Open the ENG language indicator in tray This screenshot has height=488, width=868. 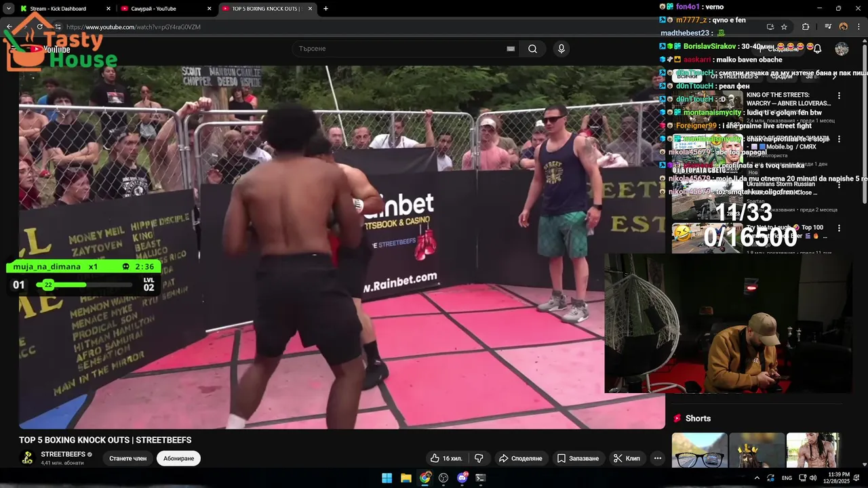pos(787,478)
